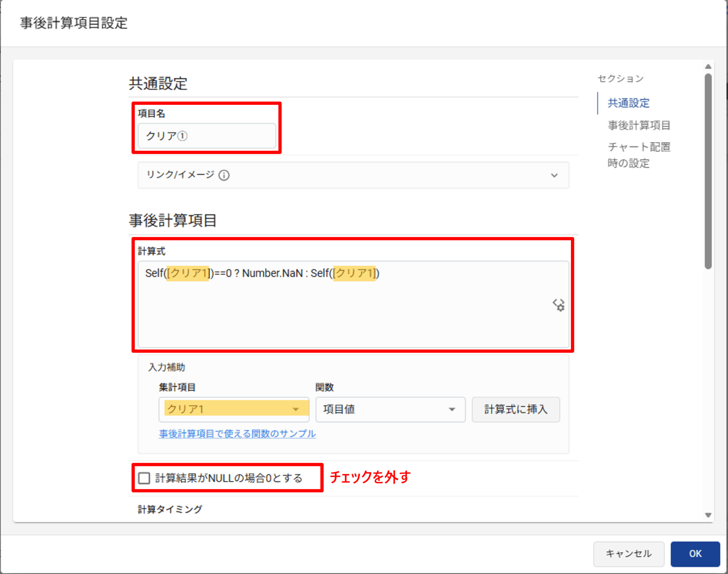Click the second [クリア1] token in formula

pyautogui.click(x=354, y=273)
